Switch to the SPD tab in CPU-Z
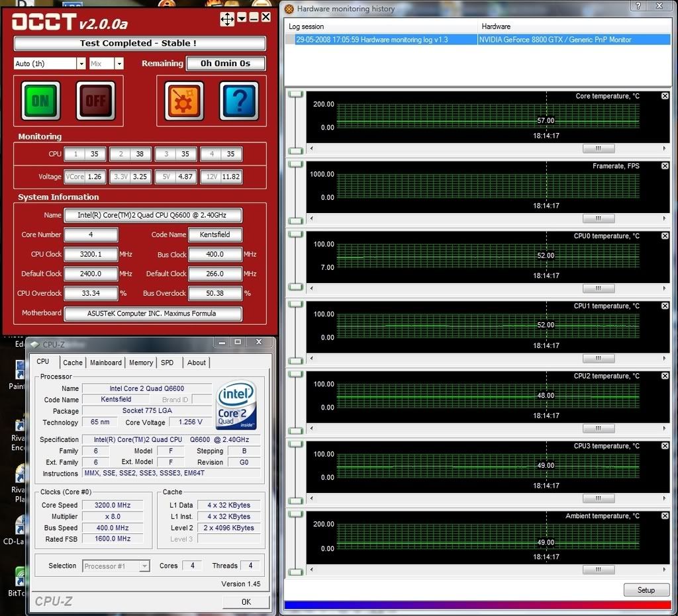The width and height of the screenshot is (678, 616). click(168, 363)
